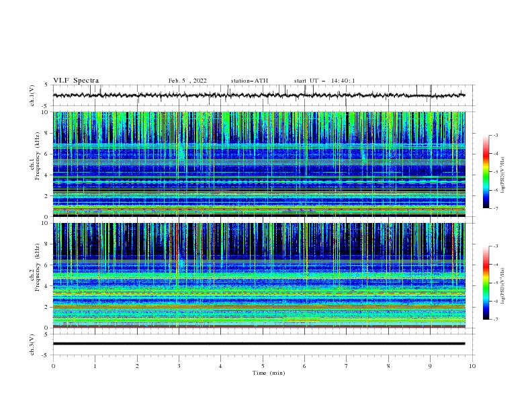The image size is (532, 411).
Task: Select the date "Feb. 5 , 2022"
Action: tap(187, 81)
